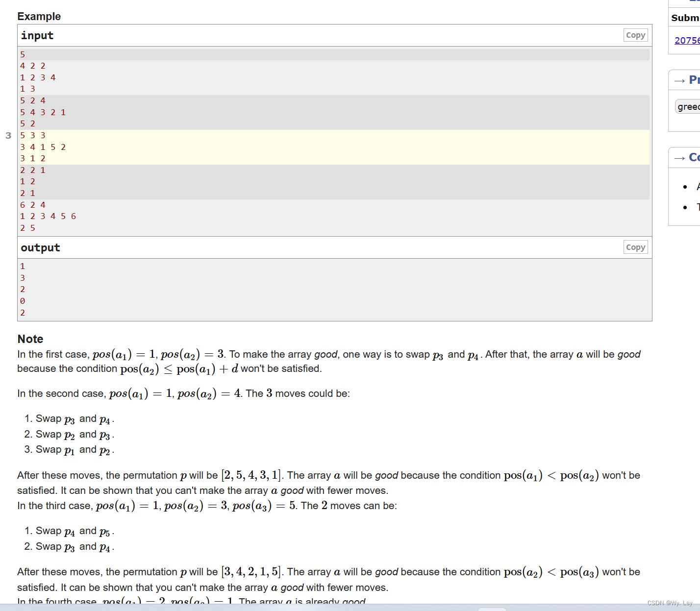Copy the example input text
Viewport: 700px width, 611px height.
635,35
